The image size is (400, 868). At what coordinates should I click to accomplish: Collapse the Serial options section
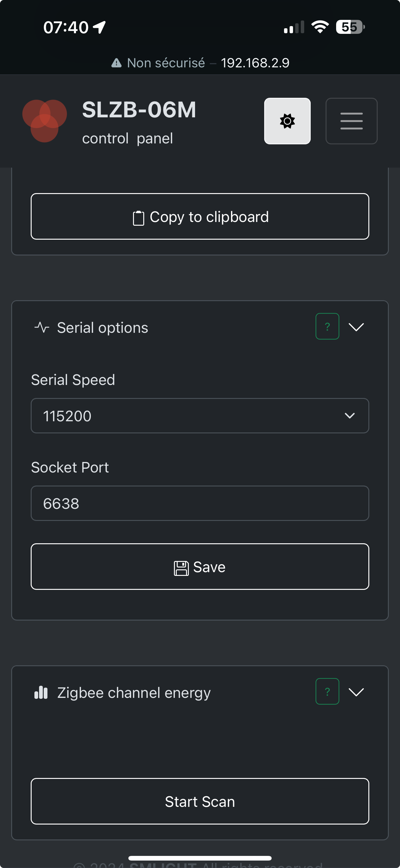pyautogui.click(x=356, y=327)
